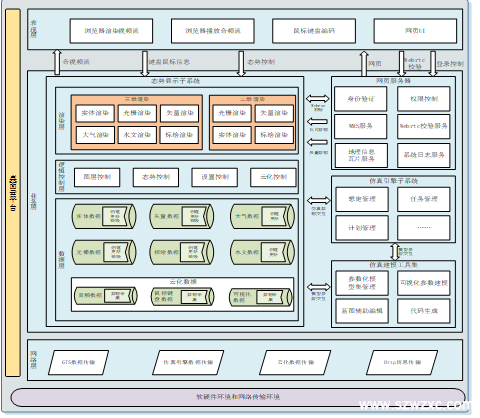Select the 水文数据 cylinder
480x418 pixels.
pos(263,252)
